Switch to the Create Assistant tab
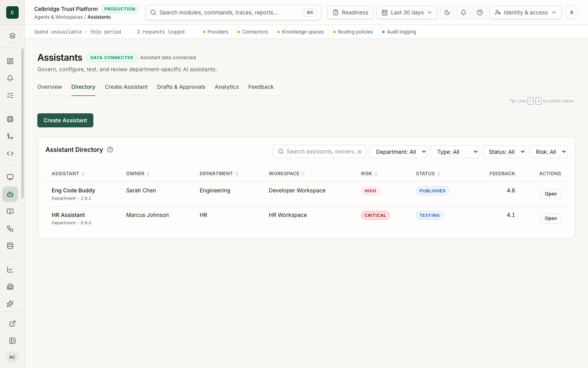Image resolution: width=588 pixels, height=368 pixels. tap(126, 87)
